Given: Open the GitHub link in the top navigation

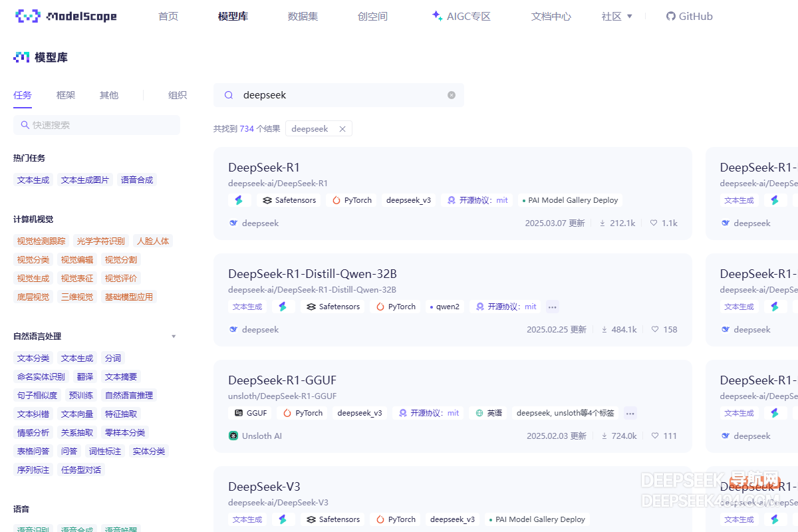Looking at the screenshot, I should pyautogui.click(x=690, y=16).
